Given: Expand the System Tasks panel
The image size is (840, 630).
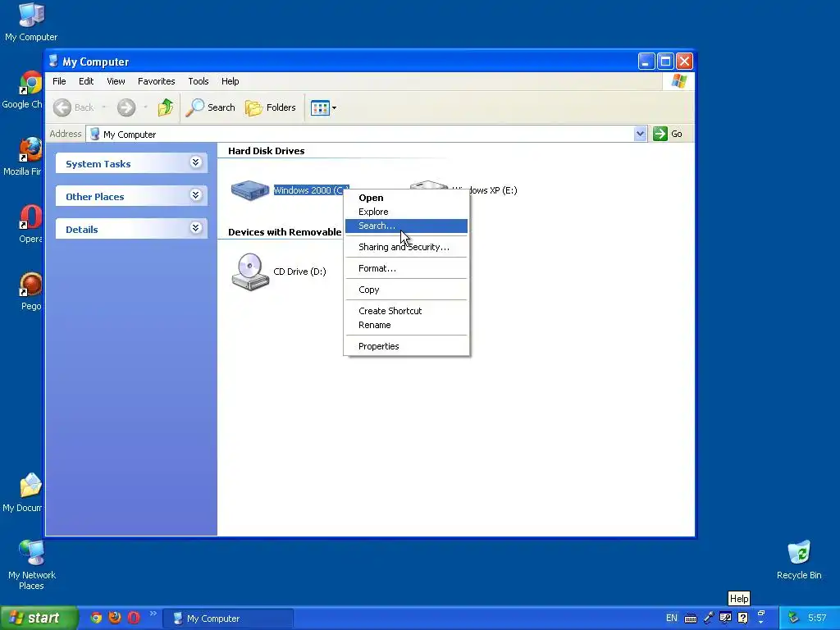Looking at the screenshot, I should pos(131,163).
